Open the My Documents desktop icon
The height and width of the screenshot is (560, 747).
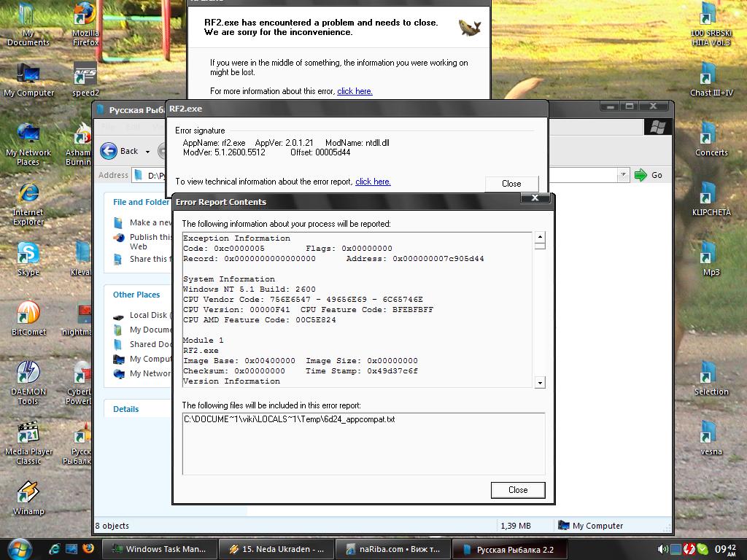click(x=28, y=24)
